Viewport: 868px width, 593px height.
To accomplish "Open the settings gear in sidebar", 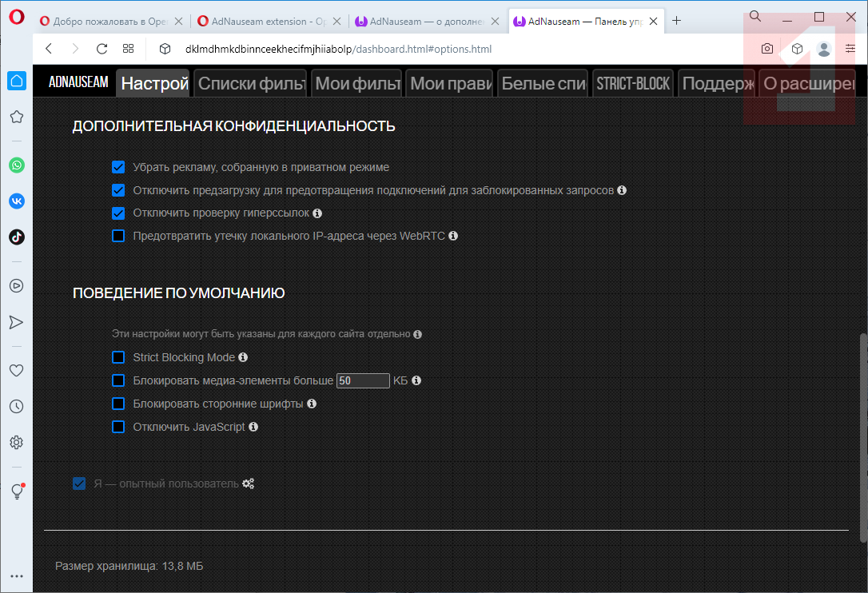I will pyautogui.click(x=17, y=443).
